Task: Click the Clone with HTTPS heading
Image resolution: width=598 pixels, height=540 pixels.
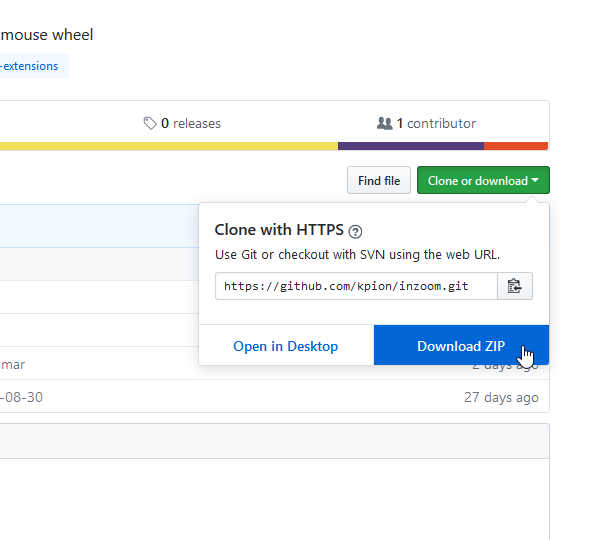Action: (x=279, y=230)
